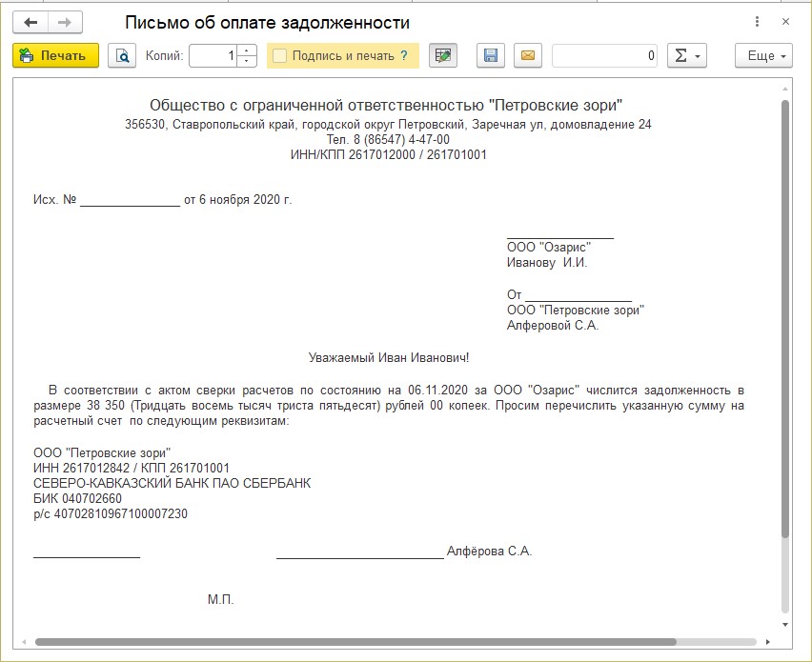This screenshot has width=812, height=662.
Task: Click the account number р/с 40702810967100007230
Action: (x=111, y=514)
